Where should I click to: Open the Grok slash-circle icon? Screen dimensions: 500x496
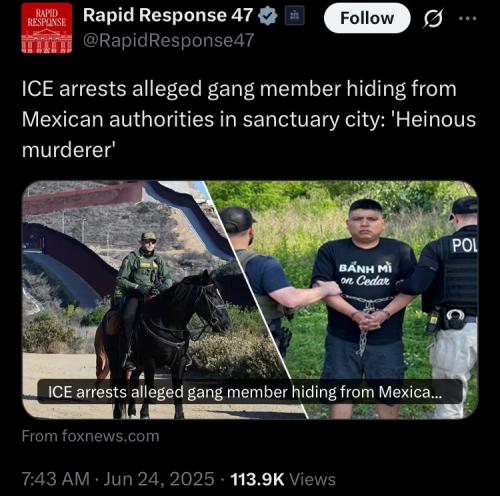pyautogui.click(x=433, y=18)
